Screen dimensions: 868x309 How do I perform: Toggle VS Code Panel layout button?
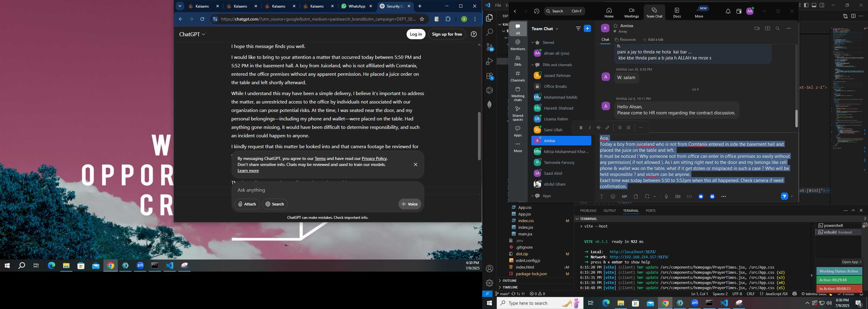tap(814, 5)
